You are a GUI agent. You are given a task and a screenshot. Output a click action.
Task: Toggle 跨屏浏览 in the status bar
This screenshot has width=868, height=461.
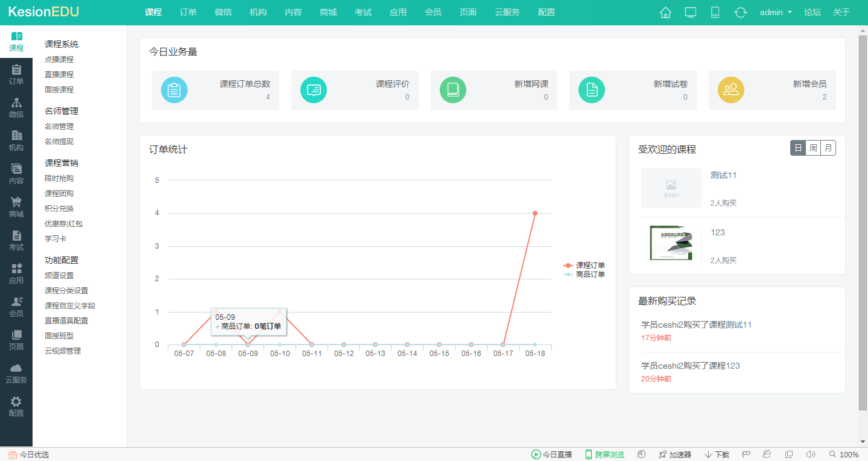tap(604, 454)
